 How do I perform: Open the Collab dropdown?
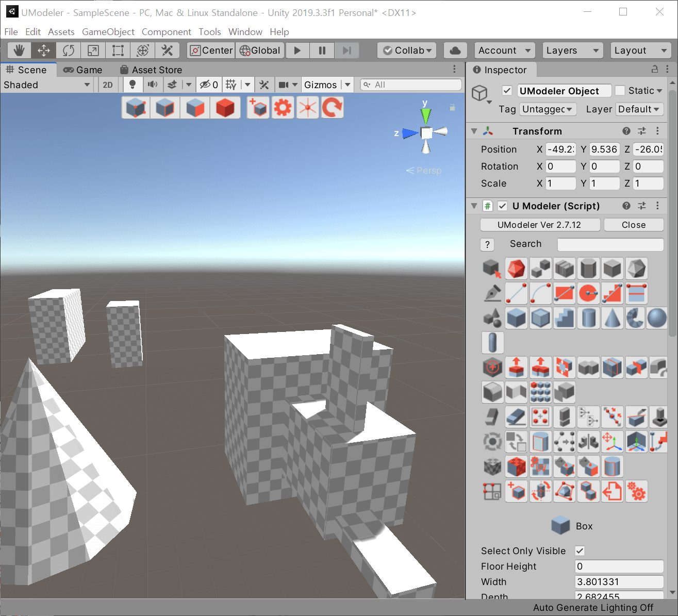pyautogui.click(x=407, y=51)
